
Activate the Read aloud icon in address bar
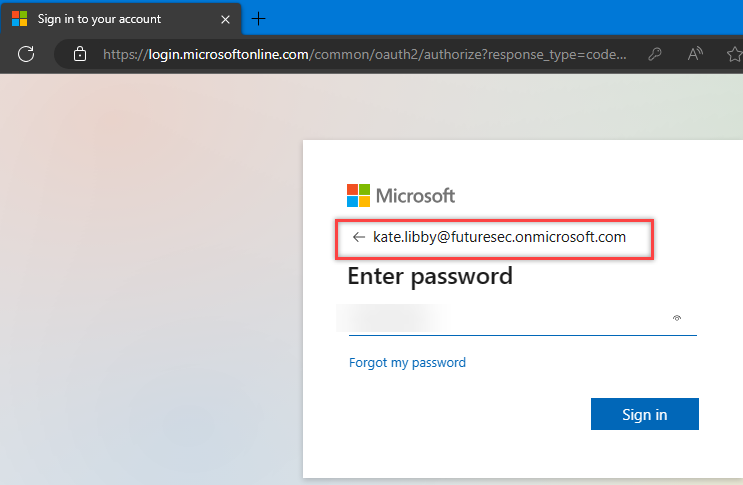(696, 54)
